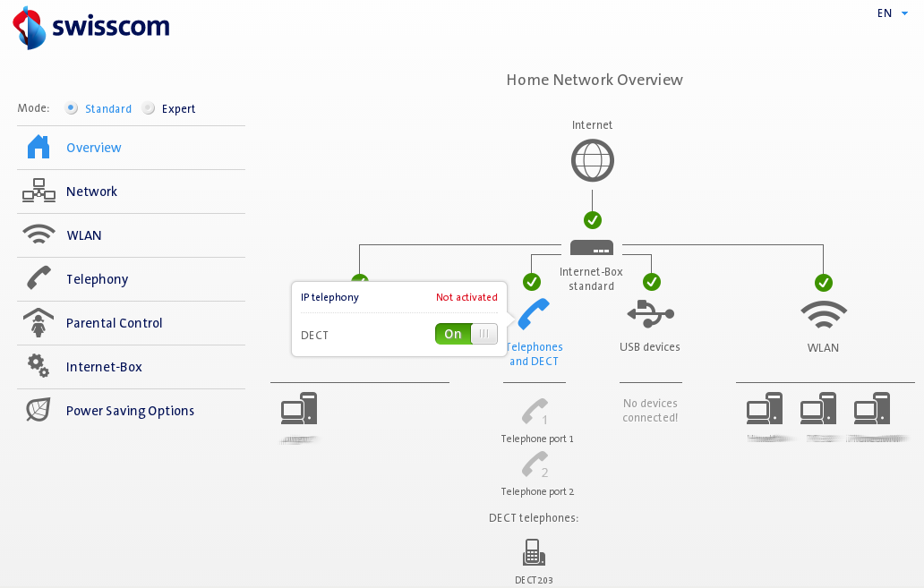The width and height of the screenshot is (924, 588).
Task: Click the 'Telephones and DECT' link
Action: point(534,353)
